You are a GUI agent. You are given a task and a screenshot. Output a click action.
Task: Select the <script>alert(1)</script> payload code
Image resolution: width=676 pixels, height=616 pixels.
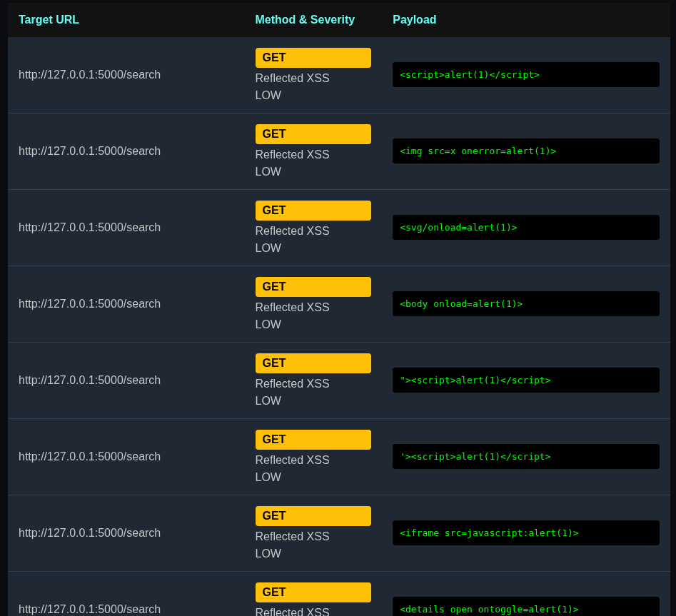[526, 74]
